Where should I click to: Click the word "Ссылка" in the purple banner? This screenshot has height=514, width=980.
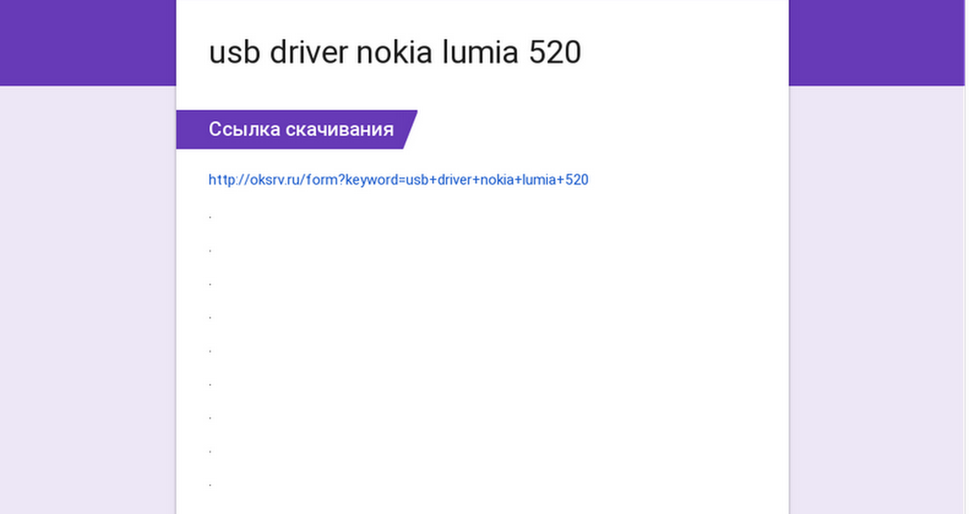pyautogui.click(x=244, y=129)
